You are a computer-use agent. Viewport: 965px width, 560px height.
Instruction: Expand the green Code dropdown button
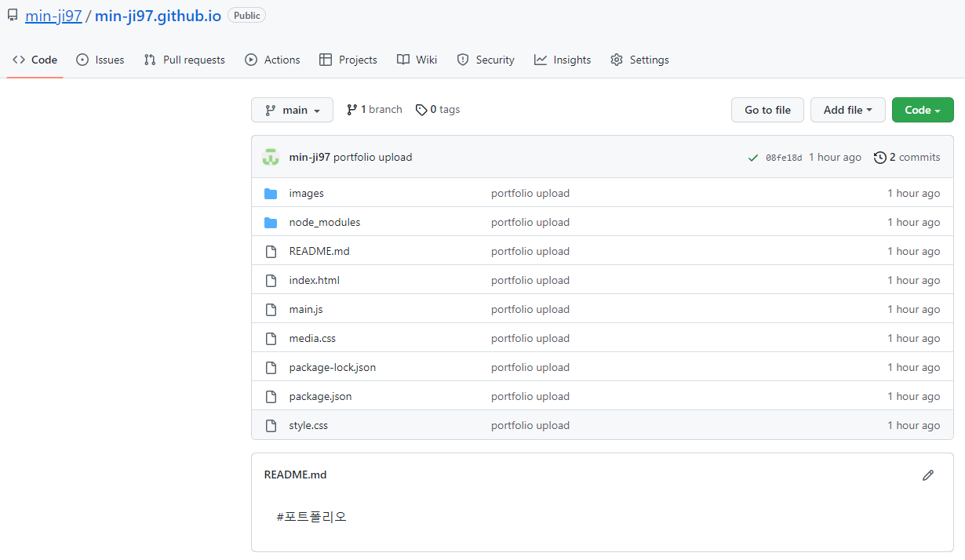[923, 110]
